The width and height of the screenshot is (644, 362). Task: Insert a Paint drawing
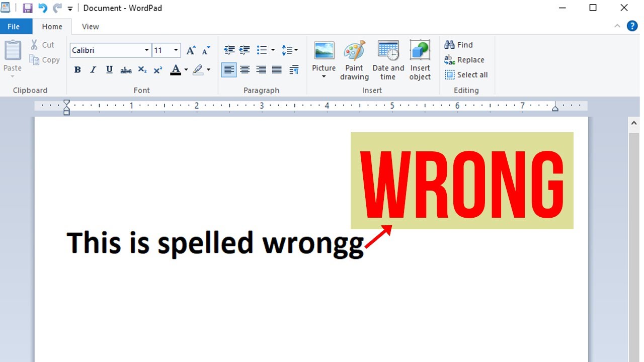click(x=354, y=60)
